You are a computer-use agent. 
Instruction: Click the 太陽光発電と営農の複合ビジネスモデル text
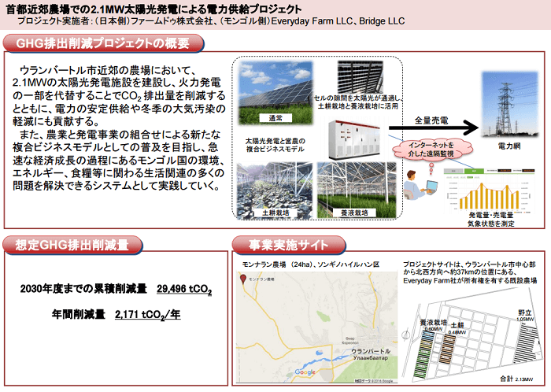(x=275, y=145)
